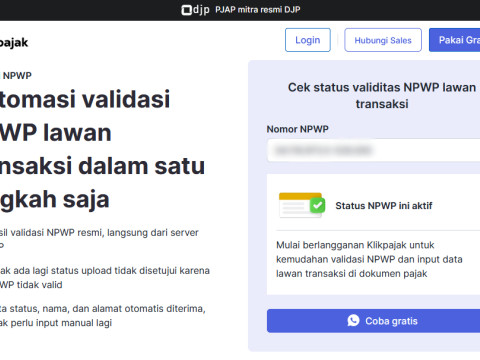Image resolution: width=480 pixels, height=360 pixels.
Task: Select the Pakai Gratis blue button
Action: [x=455, y=40]
